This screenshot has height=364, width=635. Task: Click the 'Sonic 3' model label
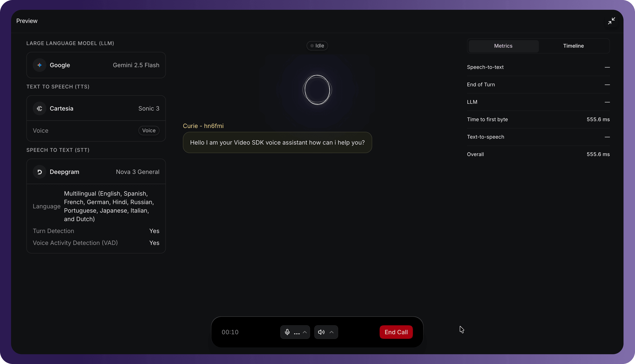pos(149,108)
